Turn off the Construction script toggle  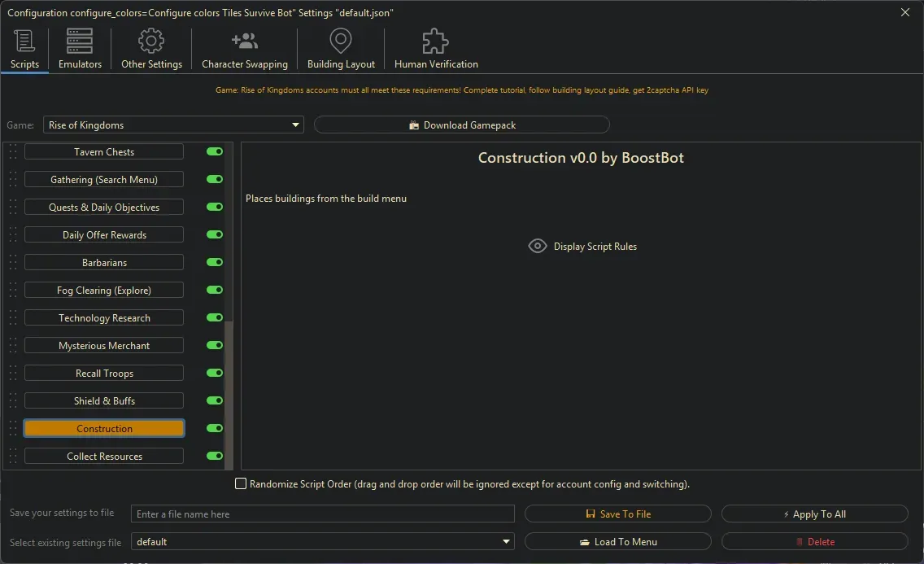[x=214, y=428]
